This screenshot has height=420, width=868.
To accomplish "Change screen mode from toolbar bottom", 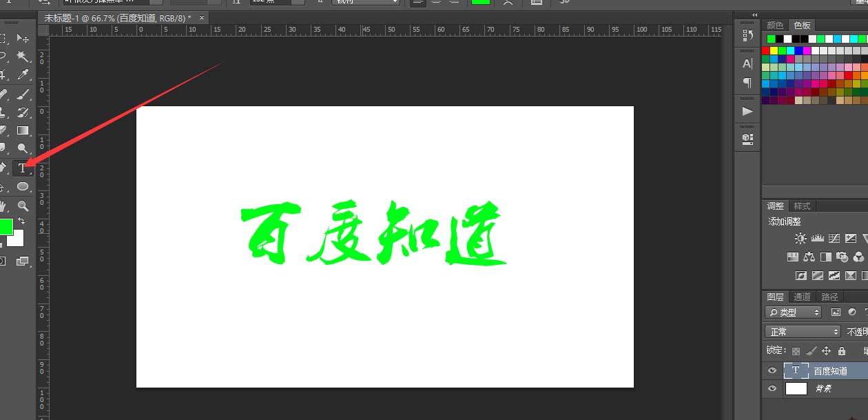I will pyautogui.click(x=23, y=261).
